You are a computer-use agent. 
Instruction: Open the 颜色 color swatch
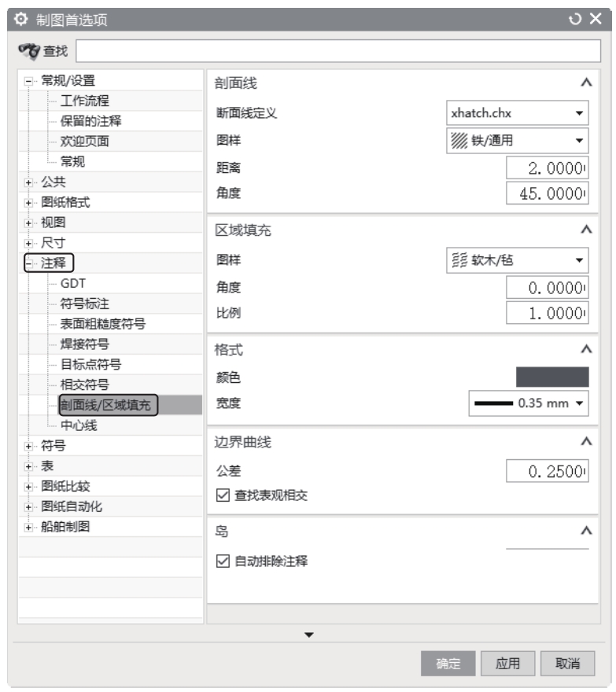click(552, 377)
